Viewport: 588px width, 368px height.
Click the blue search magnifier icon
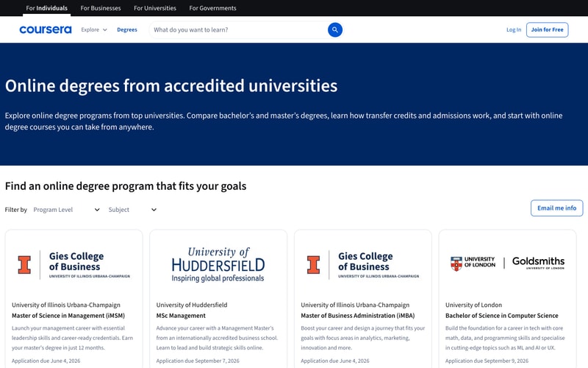pyautogui.click(x=335, y=29)
